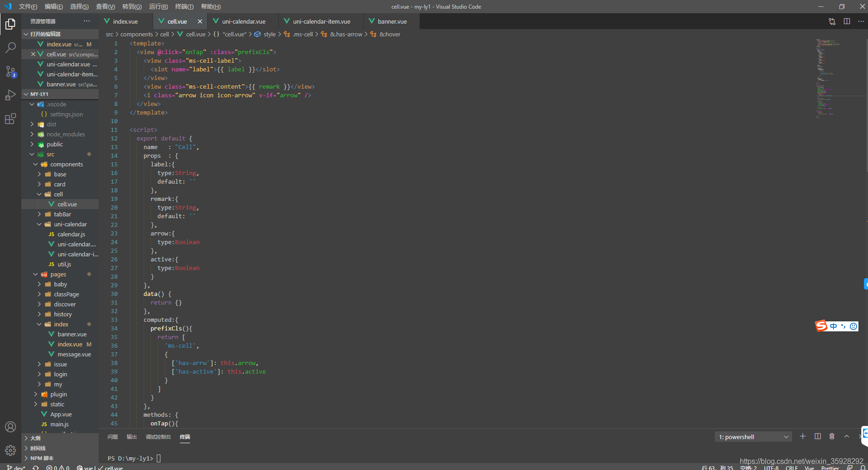Switch to the index.vue editor tab
868x470 pixels.
click(x=125, y=21)
